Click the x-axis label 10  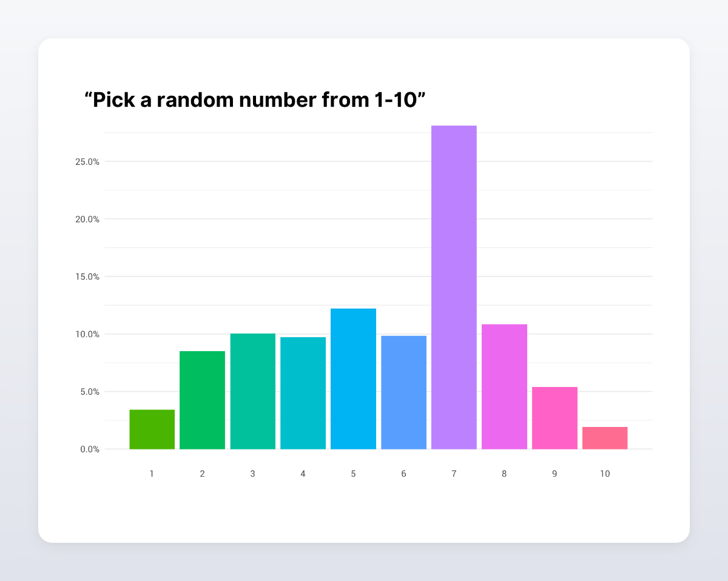click(605, 474)
